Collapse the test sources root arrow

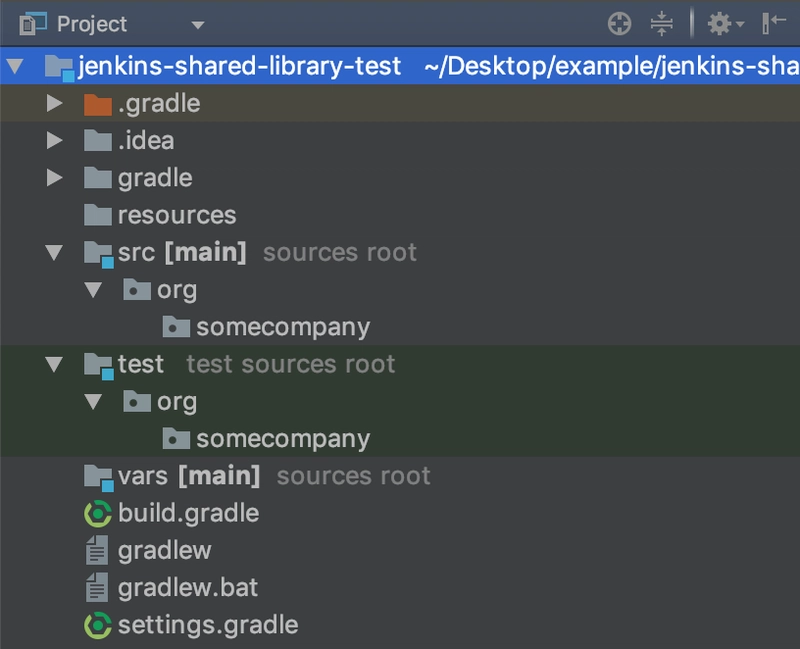click(x=54, y=364)
